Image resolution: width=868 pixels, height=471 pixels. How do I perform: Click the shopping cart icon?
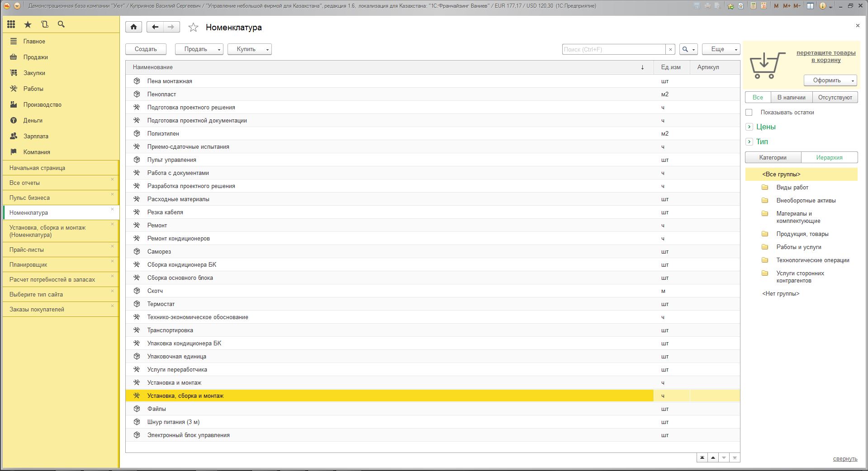767,66
